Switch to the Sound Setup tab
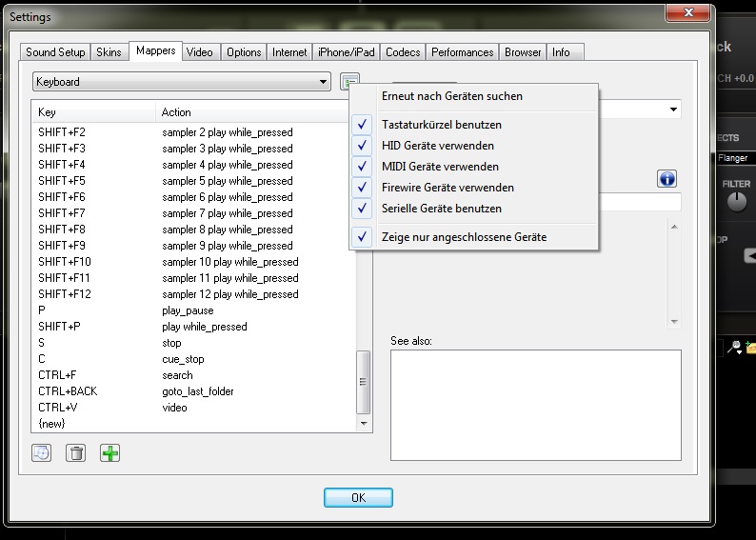The image size is (756, 540). coord(55,52)
